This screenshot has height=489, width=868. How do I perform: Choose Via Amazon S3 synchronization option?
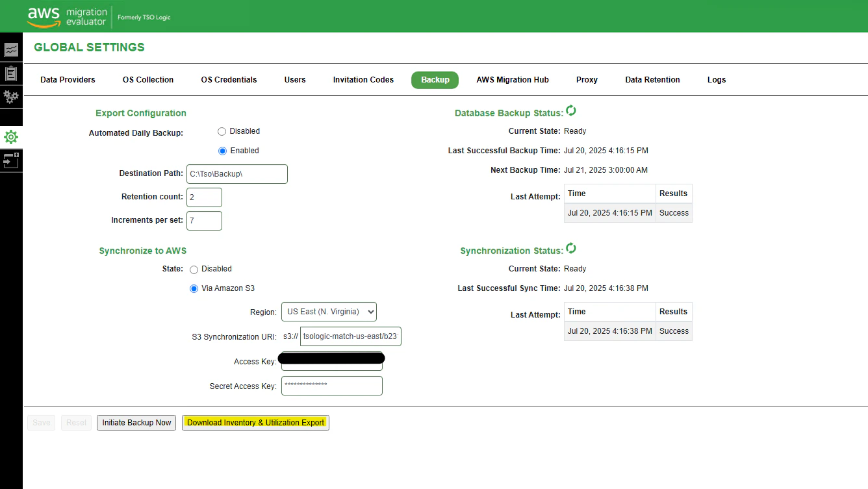pyautogui.click(x=194, y=289)
